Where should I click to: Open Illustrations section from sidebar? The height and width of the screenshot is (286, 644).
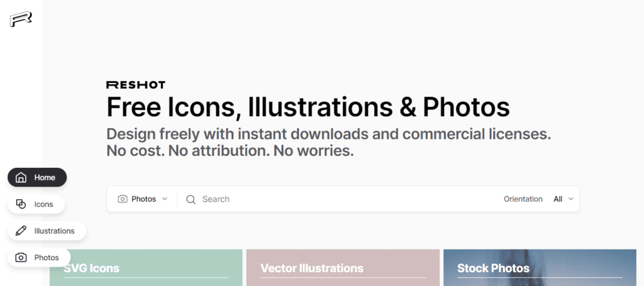(47, 231)
